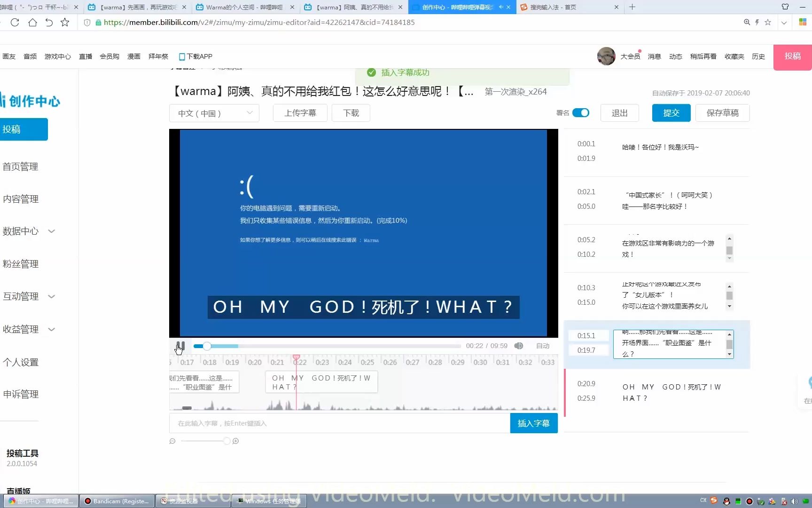Open 个人设置 in sidebar

[x=20, y=362]
